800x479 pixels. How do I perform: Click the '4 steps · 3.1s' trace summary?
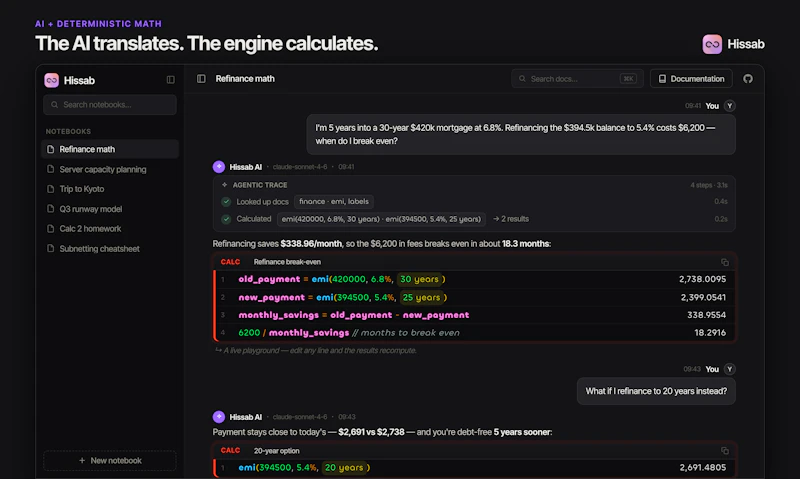pos(709,185)
